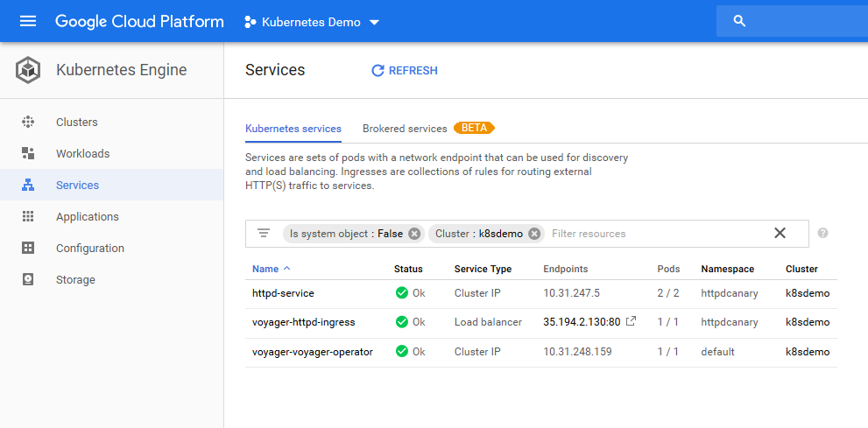Open the hamburger navigation menu
This screenshot has width=868, height=428.
28,21
